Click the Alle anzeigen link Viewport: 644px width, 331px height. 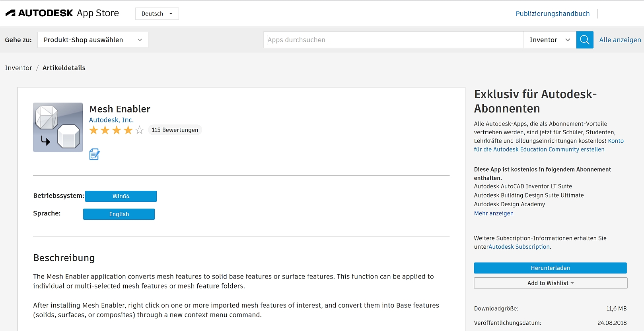click(620, 40)
